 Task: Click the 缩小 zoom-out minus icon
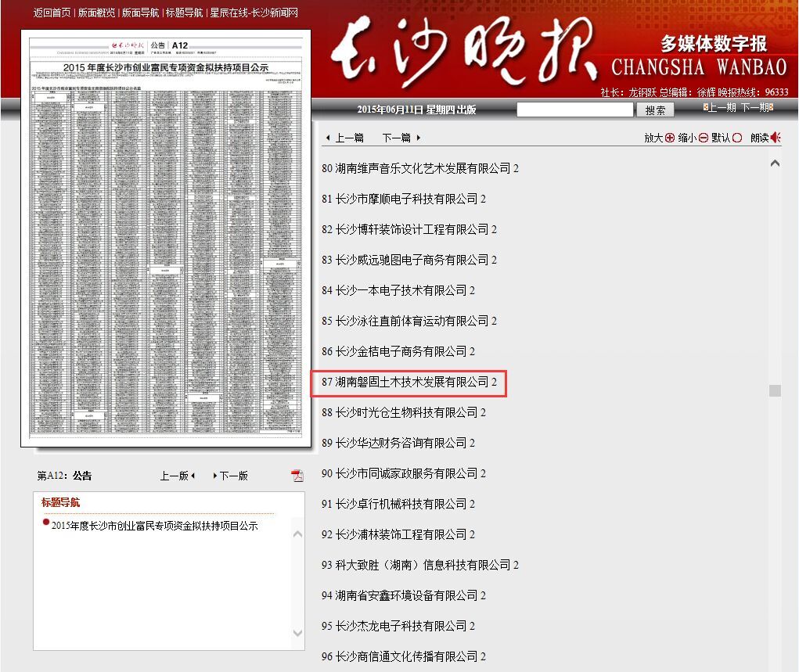click(704, 138)
